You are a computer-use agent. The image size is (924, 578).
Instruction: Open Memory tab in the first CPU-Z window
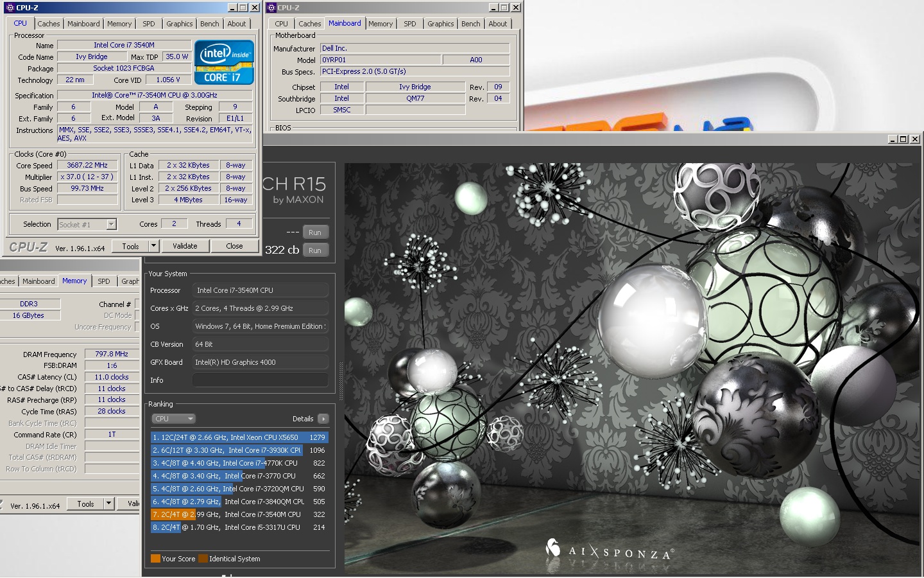(x=119, y=24)
